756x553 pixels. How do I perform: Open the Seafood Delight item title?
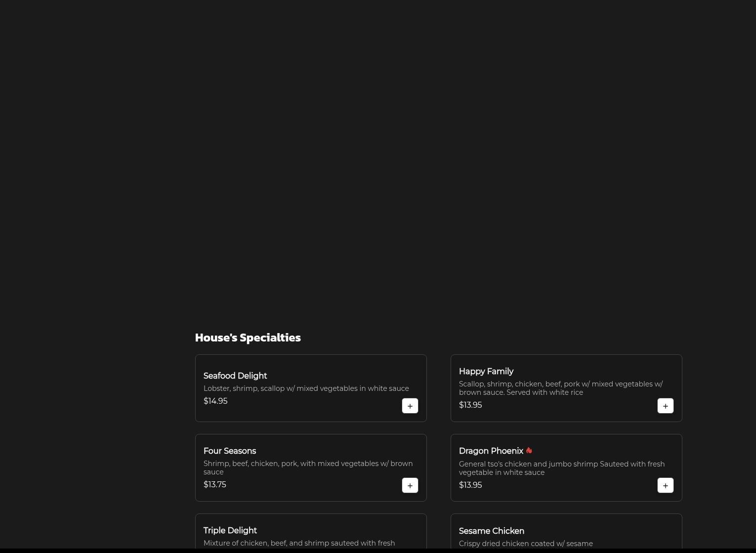[235, 376]
